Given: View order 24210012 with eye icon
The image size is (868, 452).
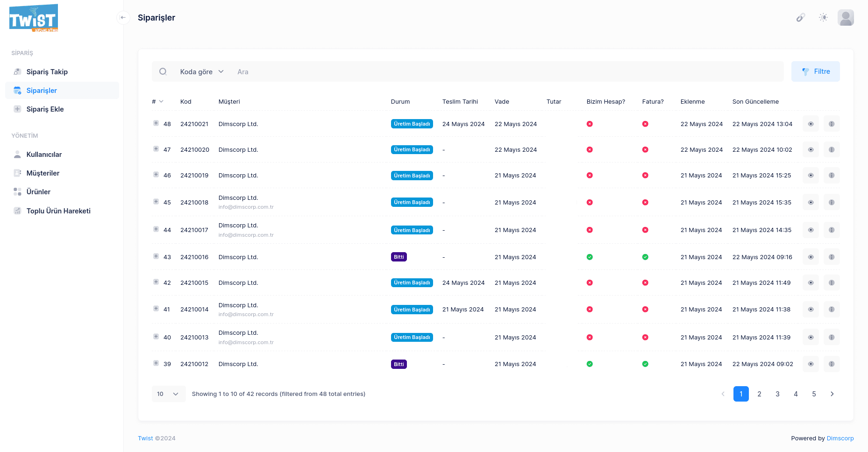Looking at the screenshot, I should (811, 364).
